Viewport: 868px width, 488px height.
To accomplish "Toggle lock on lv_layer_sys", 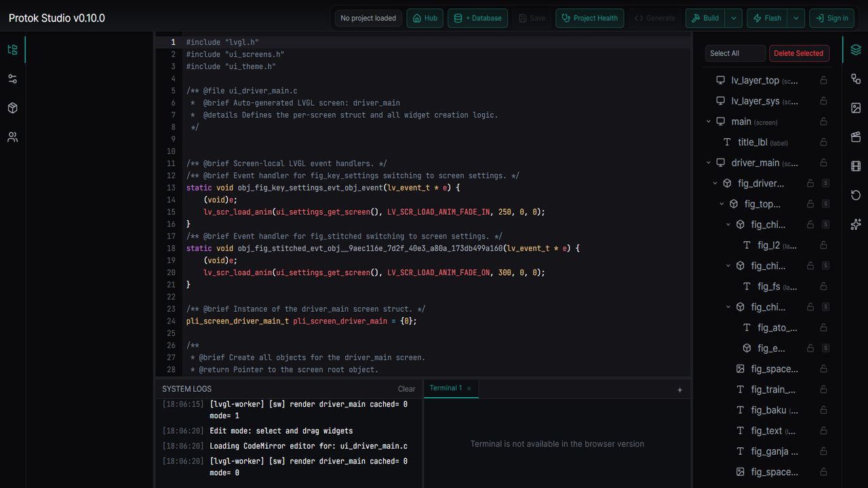I will (824, 101).
